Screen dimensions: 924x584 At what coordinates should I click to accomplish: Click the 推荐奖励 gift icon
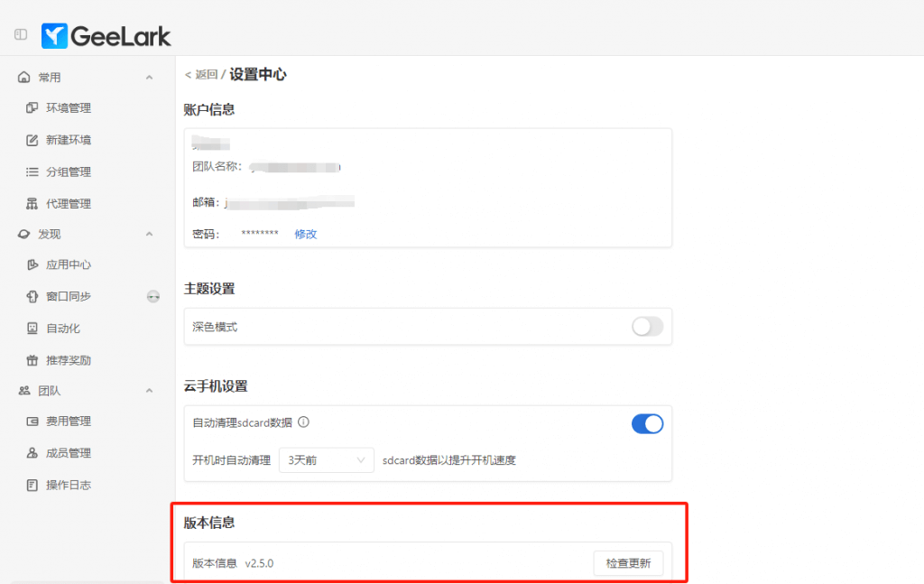[x=32, y=360]
